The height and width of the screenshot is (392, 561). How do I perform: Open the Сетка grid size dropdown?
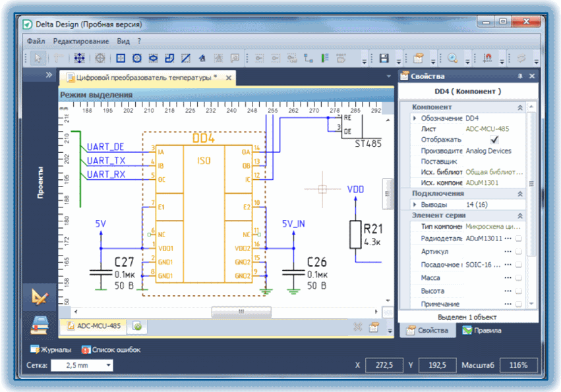click(108, 365)
